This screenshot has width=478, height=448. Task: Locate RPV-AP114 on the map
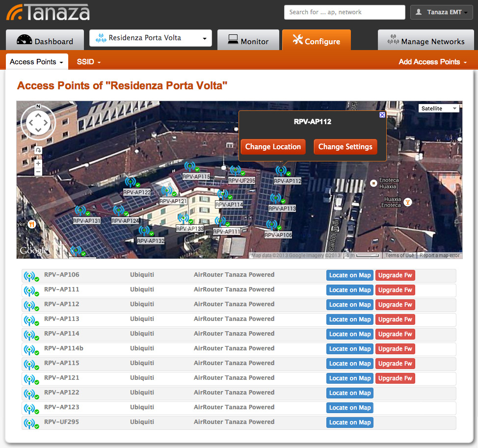350,334
